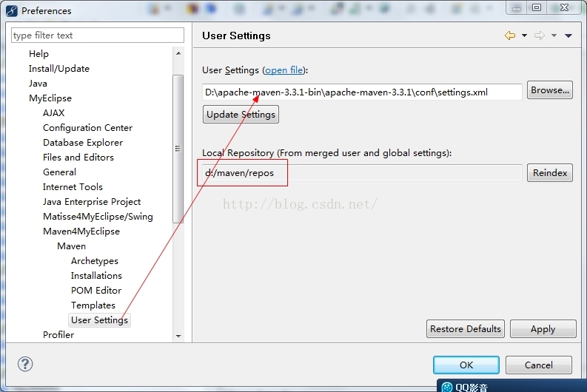The image size is (587, 392).
Task: Select Help in the preferences tree
Action: pyautogui.click(x=38, y=54)
